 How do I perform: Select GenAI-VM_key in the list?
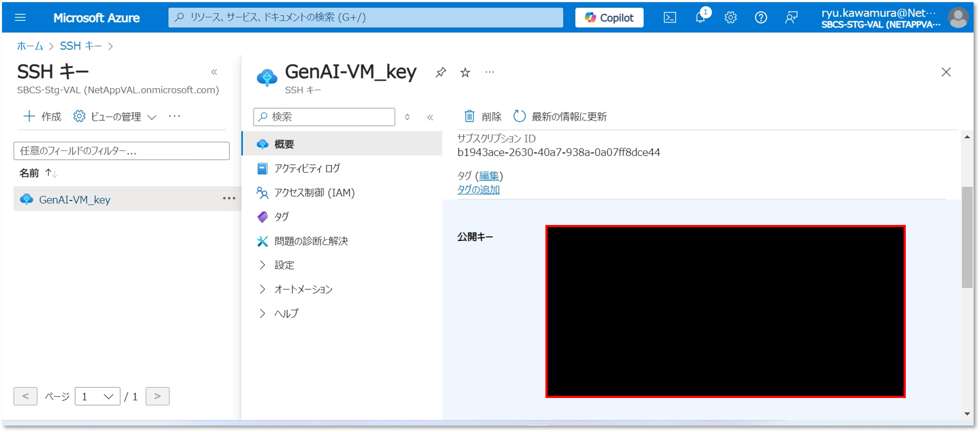[75, 200]
